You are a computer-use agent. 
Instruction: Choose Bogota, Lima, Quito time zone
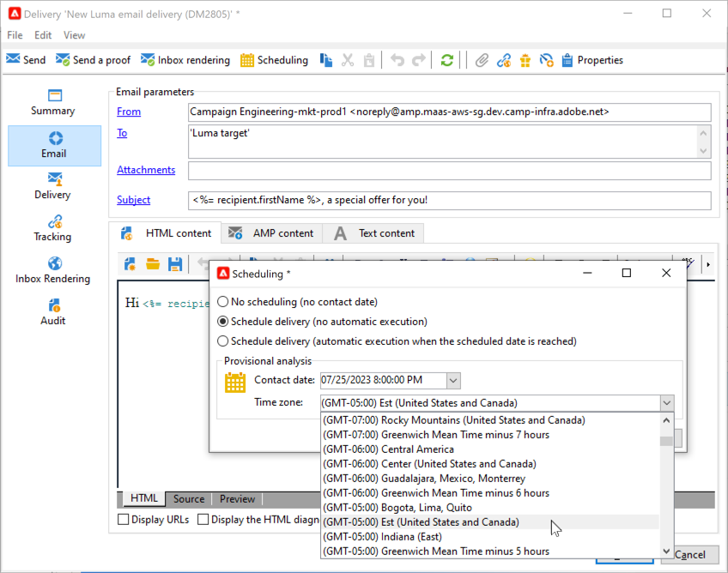(x=491, y=508)
